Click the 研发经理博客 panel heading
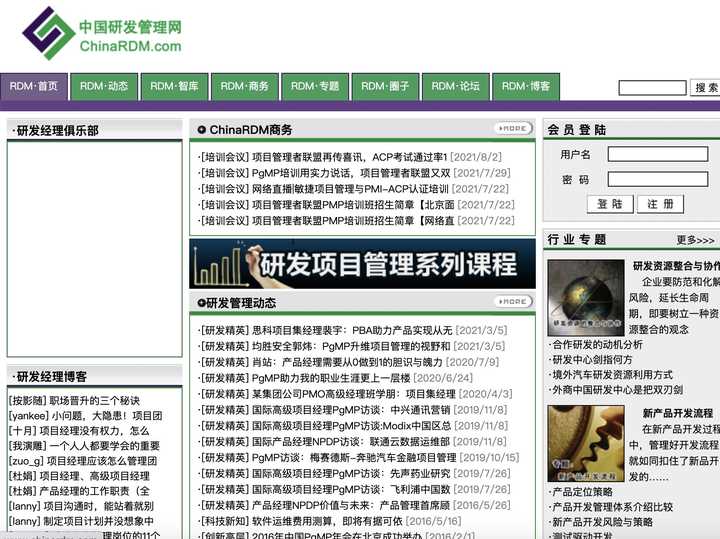 click(50, 377)
